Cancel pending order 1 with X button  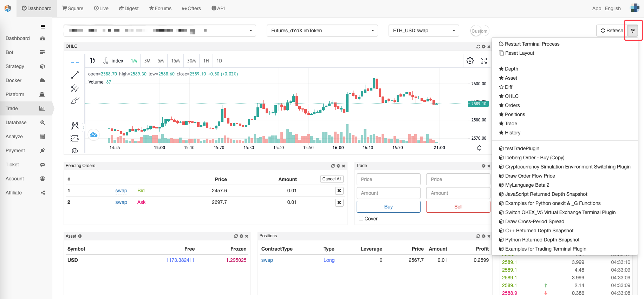click(x=339, y=191)
